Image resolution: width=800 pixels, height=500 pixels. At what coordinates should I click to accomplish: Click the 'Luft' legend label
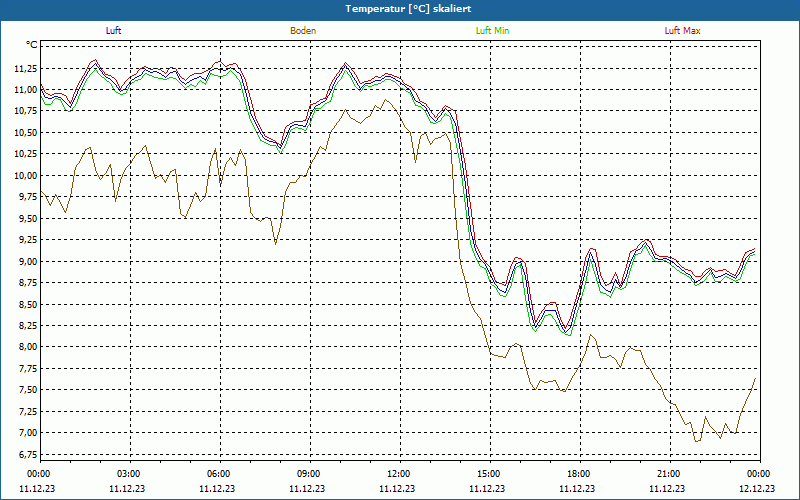(113, 31)
